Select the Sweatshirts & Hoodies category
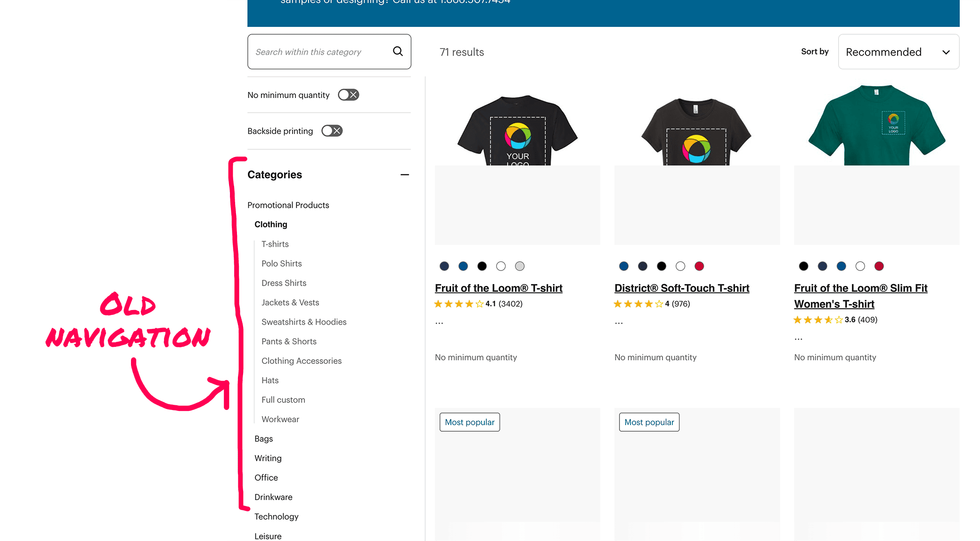The image size is (980, 541). click(303, 322)
